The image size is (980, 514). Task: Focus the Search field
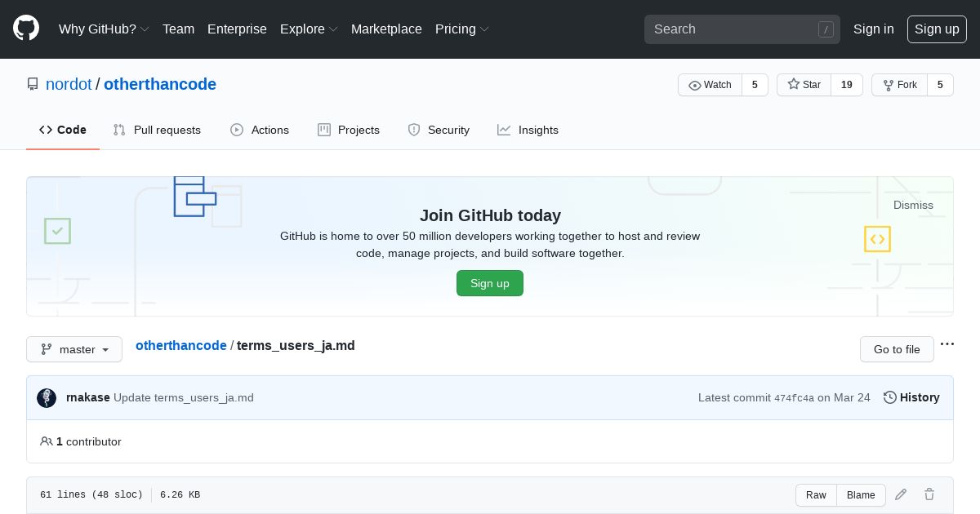pos(742,29)
